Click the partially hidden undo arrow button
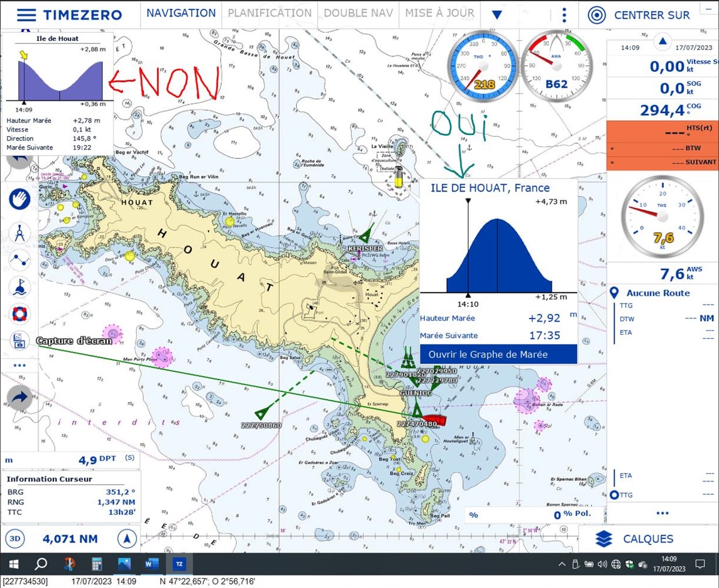Viewport: 719px width, 588px height. pos(19,160)
